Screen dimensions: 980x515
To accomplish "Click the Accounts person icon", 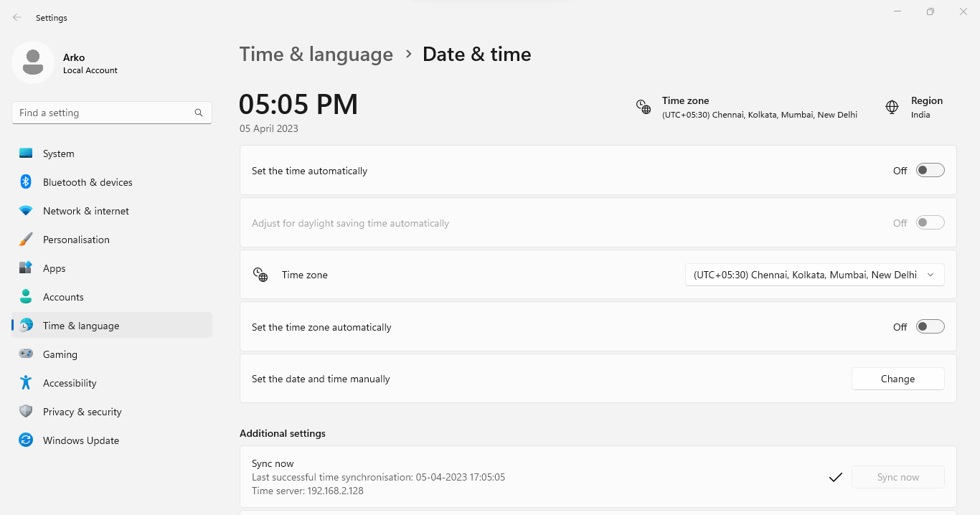I will coord(26,297).
